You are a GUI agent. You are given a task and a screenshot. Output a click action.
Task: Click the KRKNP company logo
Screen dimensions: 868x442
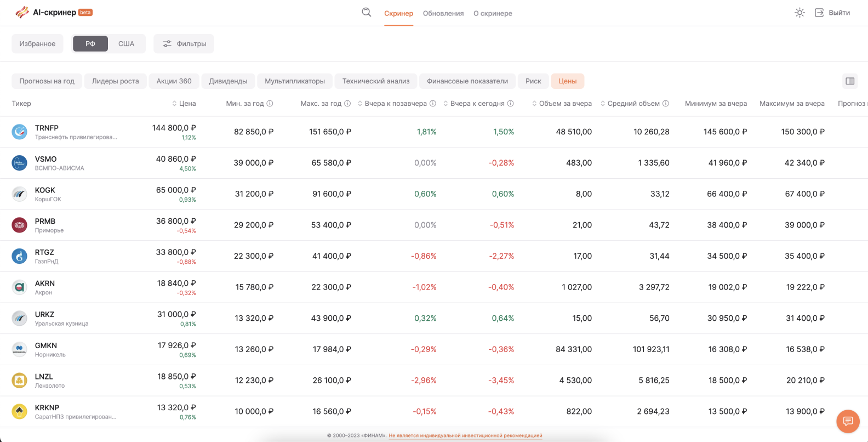tap(19, 411)
